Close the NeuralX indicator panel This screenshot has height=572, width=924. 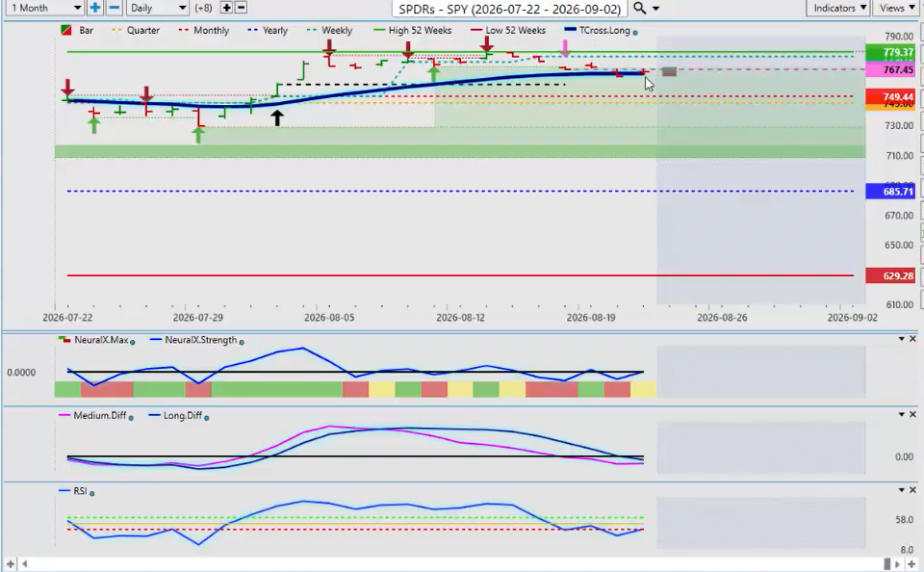(912, 339)
